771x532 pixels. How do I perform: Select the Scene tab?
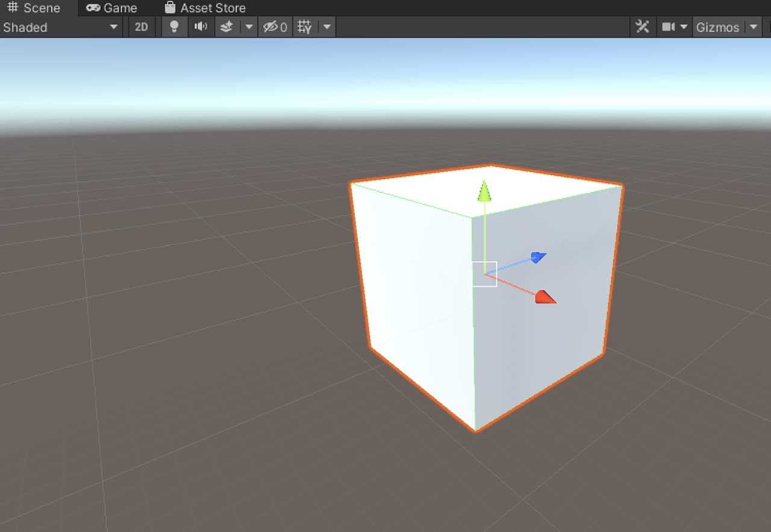(36, 8)
